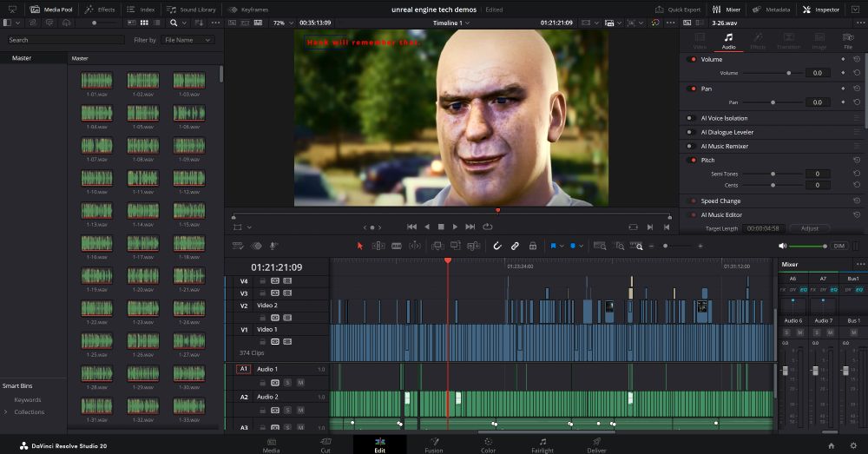
Task: Select the arrow Selection Mode tool
Action: [360, 246]
